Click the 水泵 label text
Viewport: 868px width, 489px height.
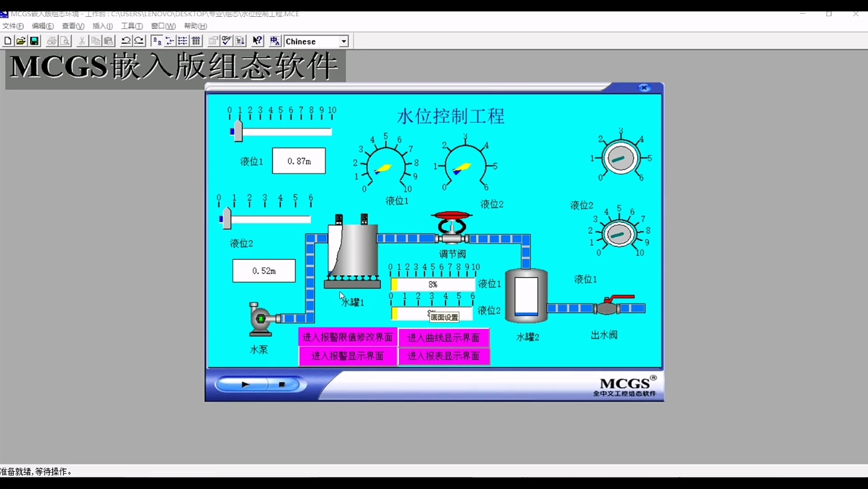pyautogui.click(x=259, y=349)
